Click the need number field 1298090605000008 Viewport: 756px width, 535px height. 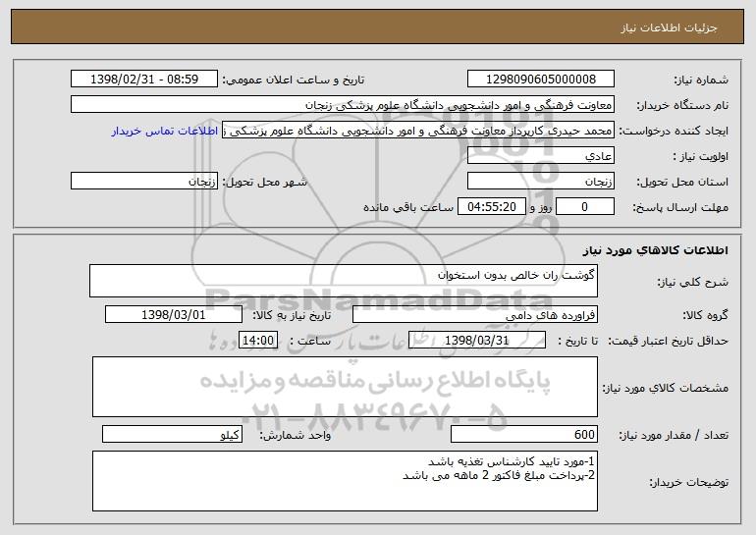point(540,80)
